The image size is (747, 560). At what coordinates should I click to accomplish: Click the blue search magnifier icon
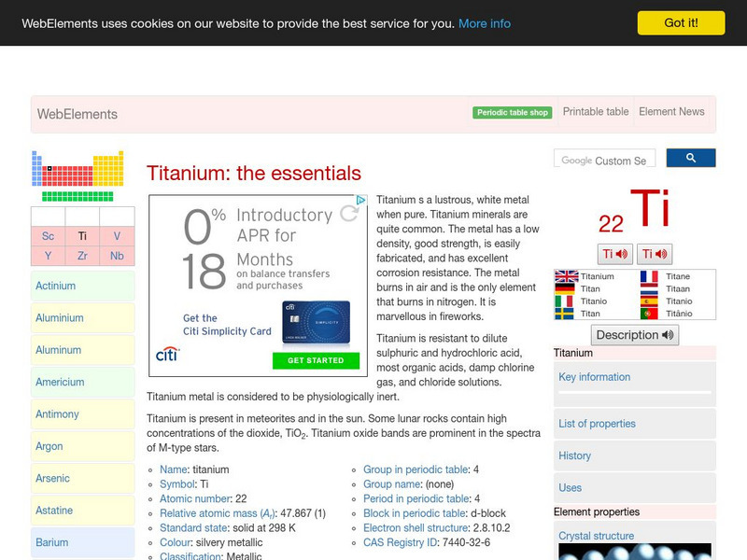tap(691, 158)
